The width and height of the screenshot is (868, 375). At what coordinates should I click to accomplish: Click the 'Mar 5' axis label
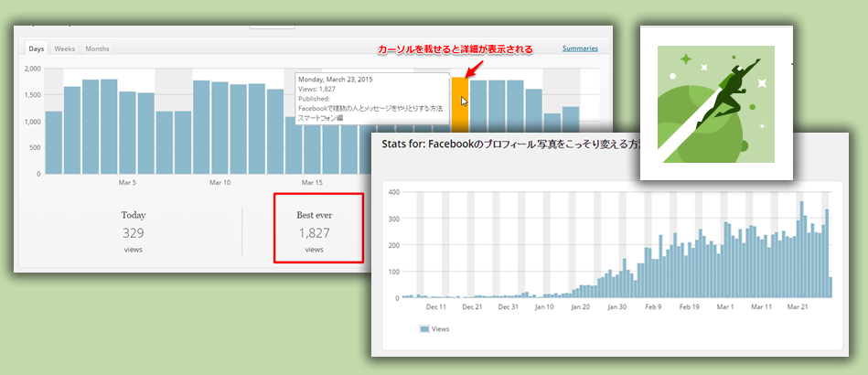click(x=127, y=182)
